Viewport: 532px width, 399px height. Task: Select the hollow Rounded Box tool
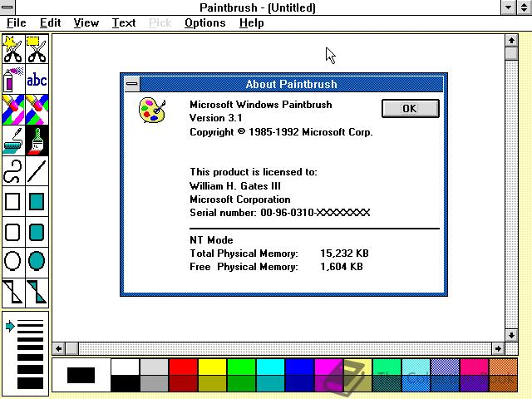pos(13,232)
